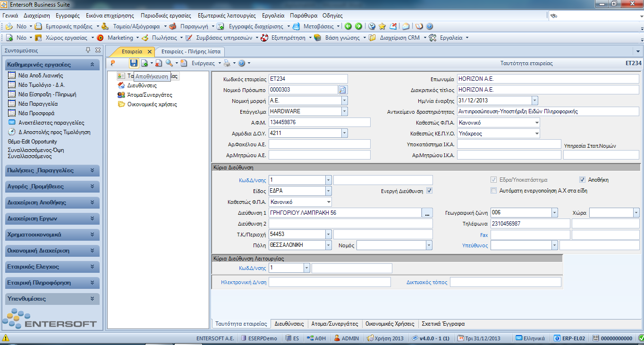Click lookup icon next to Νομικό Πρόσωπο

[343, 90]
